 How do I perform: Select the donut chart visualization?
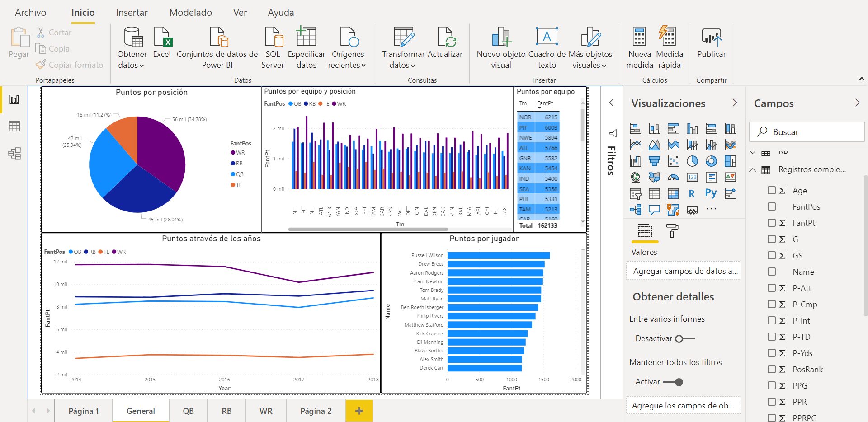click(x=711, y=161)
